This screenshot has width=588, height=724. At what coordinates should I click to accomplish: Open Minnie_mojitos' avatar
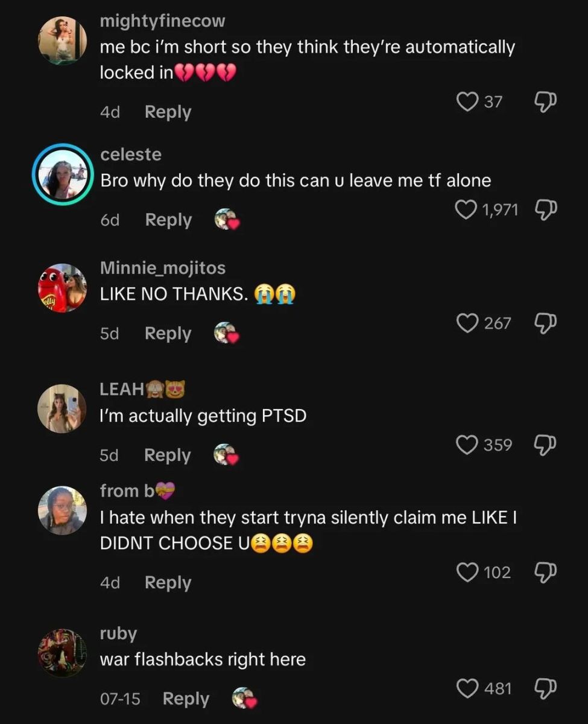click(63, 288)
